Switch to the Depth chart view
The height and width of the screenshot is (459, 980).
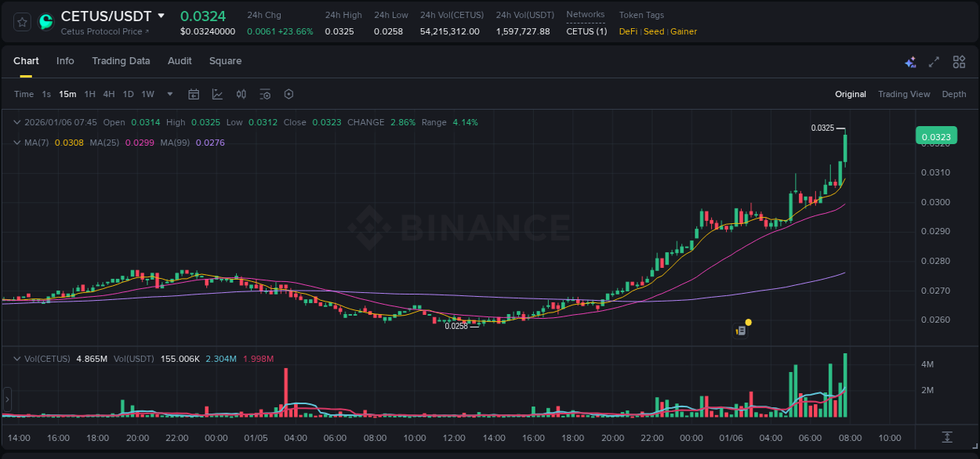pyautogui.click(x=953, y=94)
